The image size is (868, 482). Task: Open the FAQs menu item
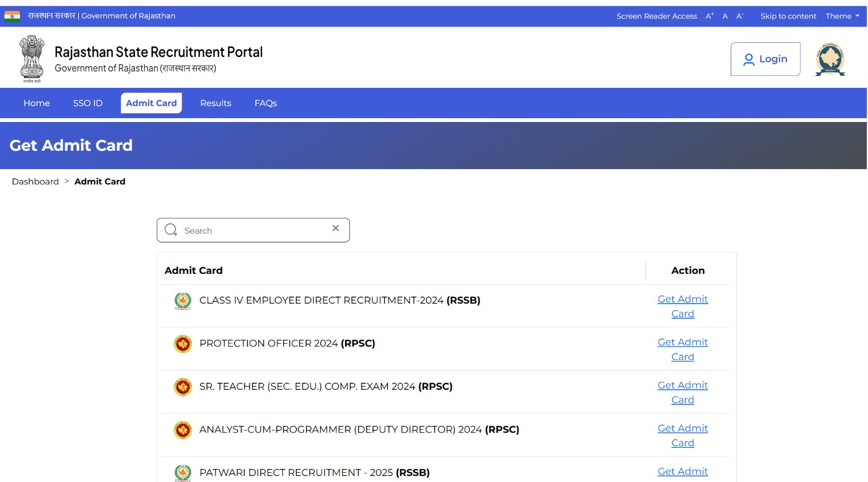(266, 103)
